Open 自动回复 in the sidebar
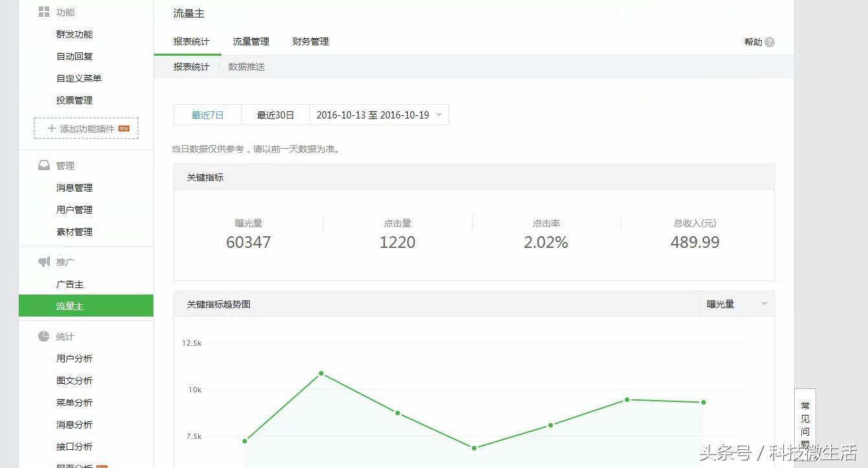Screen dimensions: 868x468 [74, 56]
